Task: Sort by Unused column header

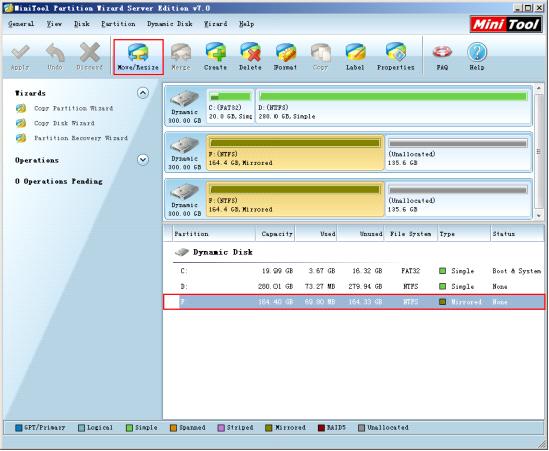Action: pos(361,234)
